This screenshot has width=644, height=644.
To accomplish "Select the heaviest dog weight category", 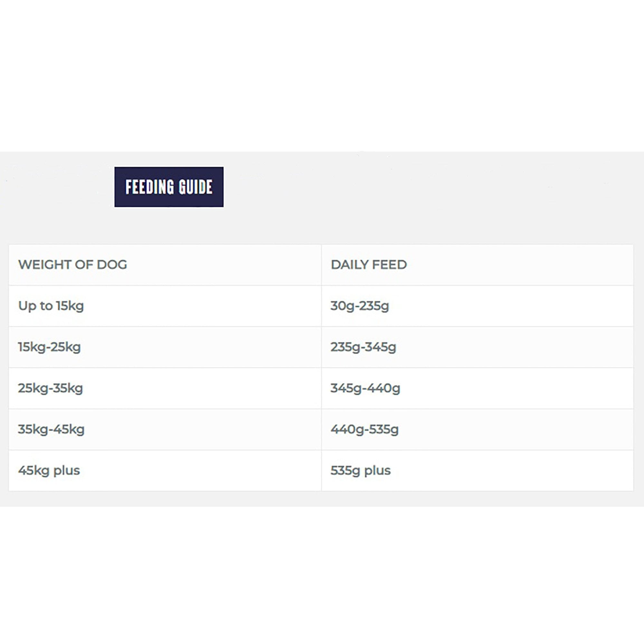I will [x=49, y=471].
